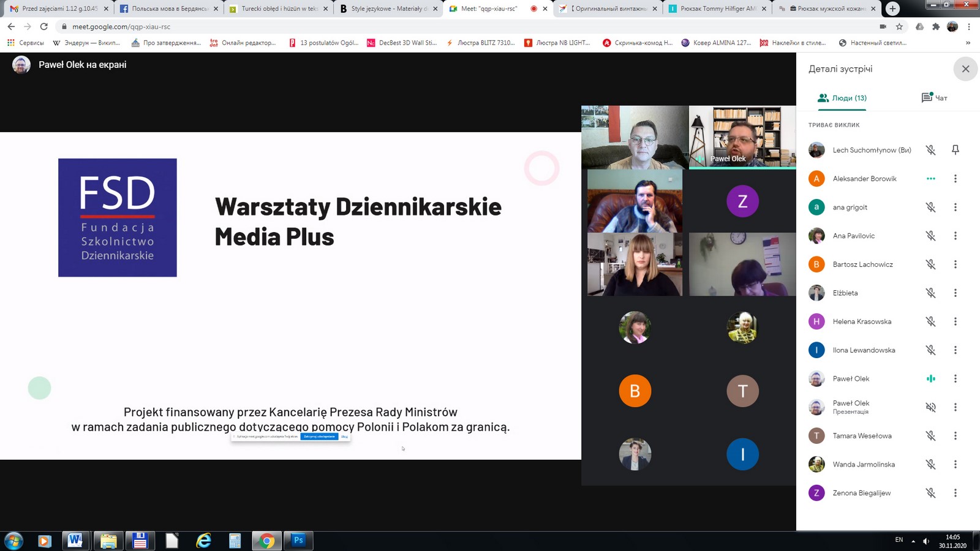Select Aleksander Borowik in participant list
980x551 pixels.
pos(864,179)
